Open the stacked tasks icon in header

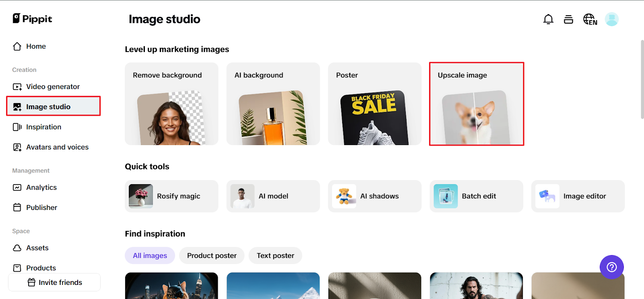[x=568, y=19]
